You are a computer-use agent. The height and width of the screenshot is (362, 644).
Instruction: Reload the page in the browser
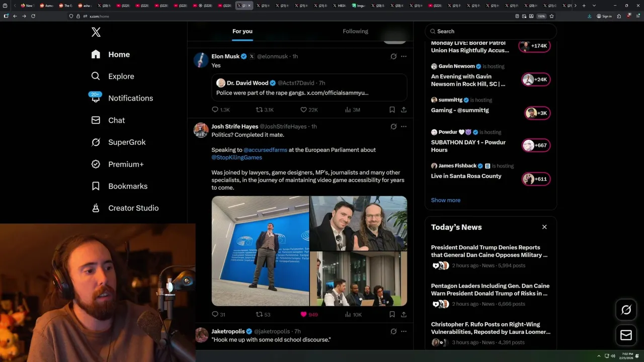(x=33, y=16)
